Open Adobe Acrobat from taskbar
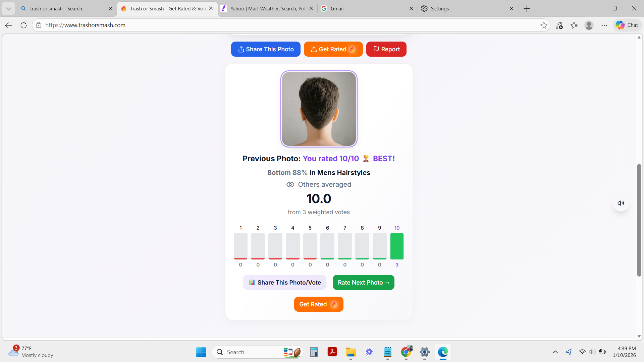This screenshot has height=362, width=644. 332,352
